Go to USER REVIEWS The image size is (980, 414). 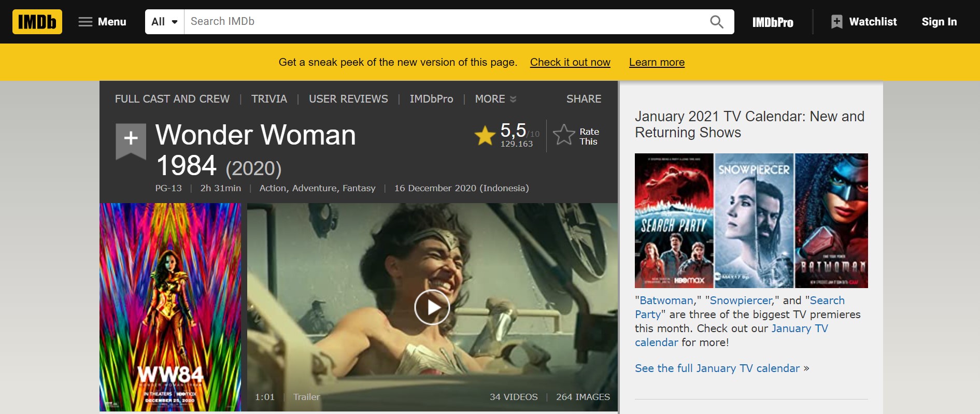348,99
